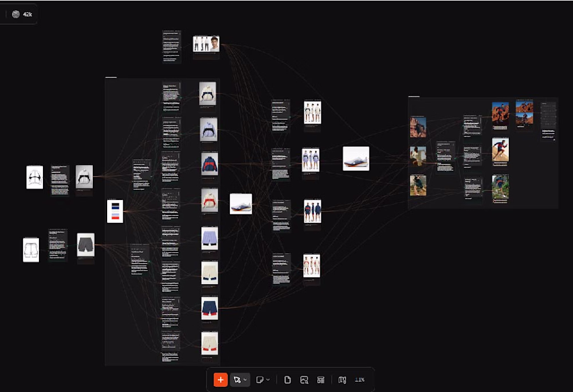Screen dimensions: 573x392
Task: Select the models lineup in cream outfits
Action: (x=312, y=112)
